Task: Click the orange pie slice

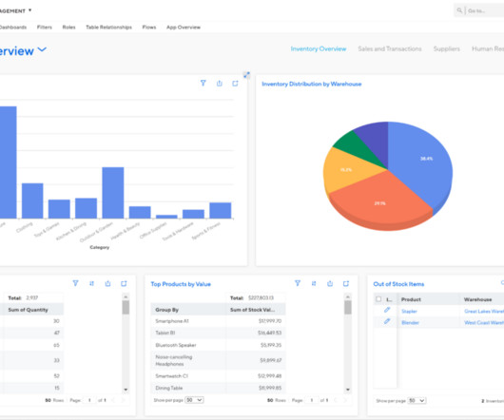Action: (x=381, y=200)
